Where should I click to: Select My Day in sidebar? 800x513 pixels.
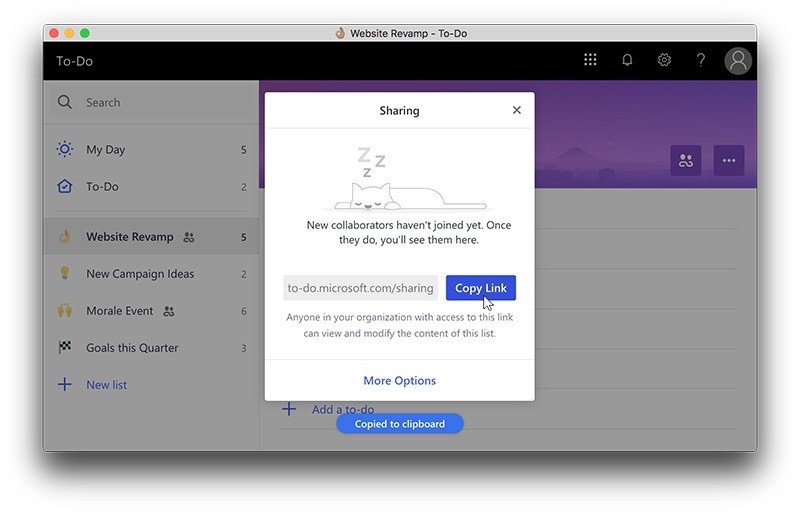pyautogui.click(x=105, y=150)
